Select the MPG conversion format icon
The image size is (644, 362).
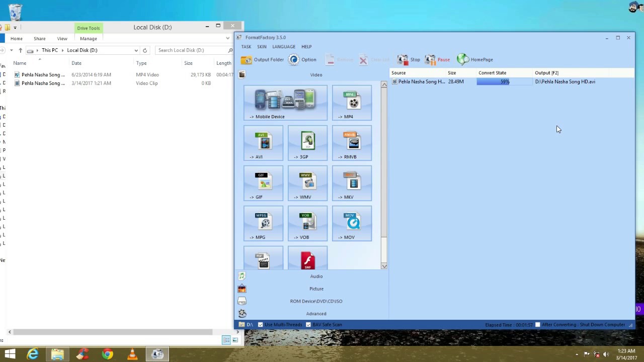click(263, 224)
